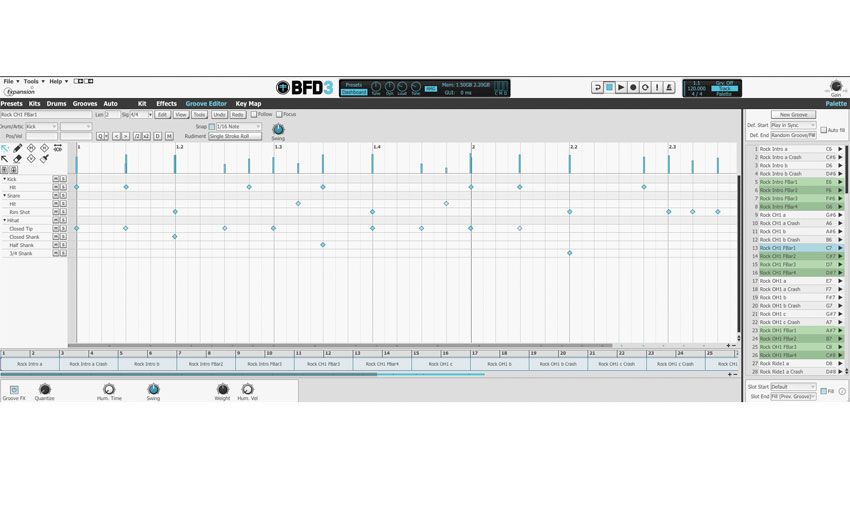The width and height of the screenshot is (850, 505).
Task: Open the Single Stroke Roll rudiment dropdown
Action: point(235,137)
